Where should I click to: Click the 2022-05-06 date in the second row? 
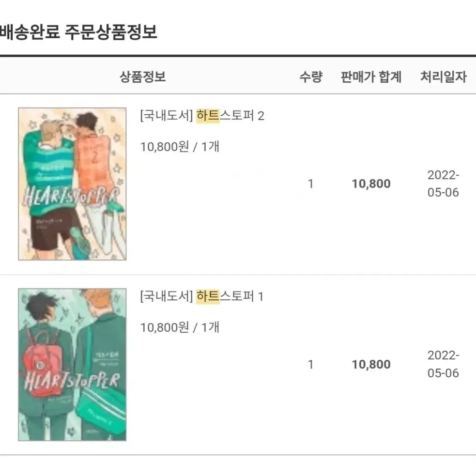click(x=443, y=364)
